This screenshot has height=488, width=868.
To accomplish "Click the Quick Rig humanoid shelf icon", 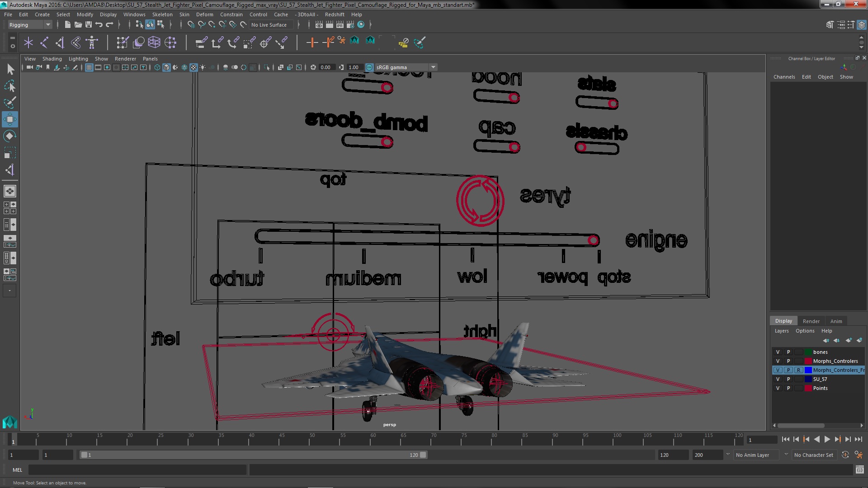I will click(x=92, y=42).
